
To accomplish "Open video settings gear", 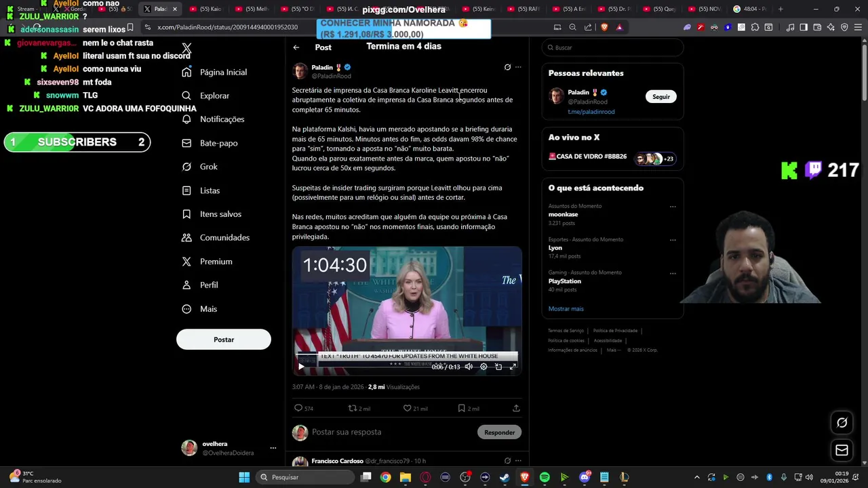I will [x=484, y=367].
